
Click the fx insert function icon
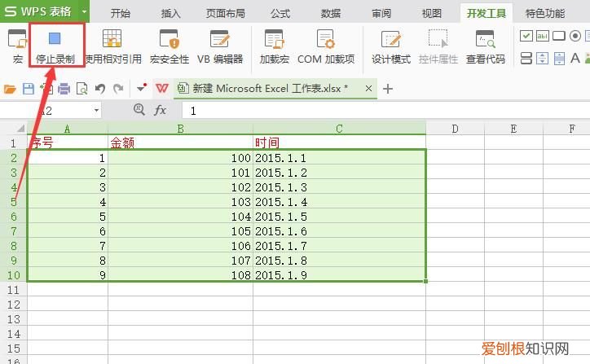click(x=161, y=110)
